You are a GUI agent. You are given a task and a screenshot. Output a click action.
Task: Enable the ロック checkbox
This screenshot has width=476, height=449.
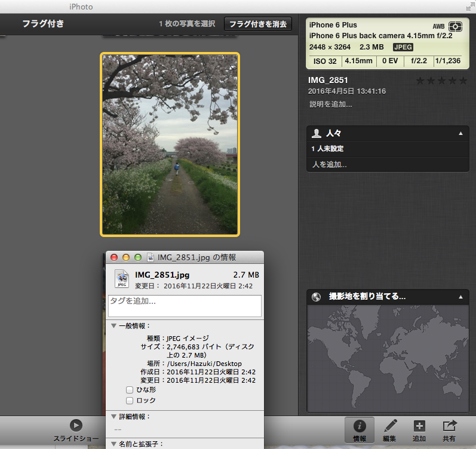coord(130,401)
